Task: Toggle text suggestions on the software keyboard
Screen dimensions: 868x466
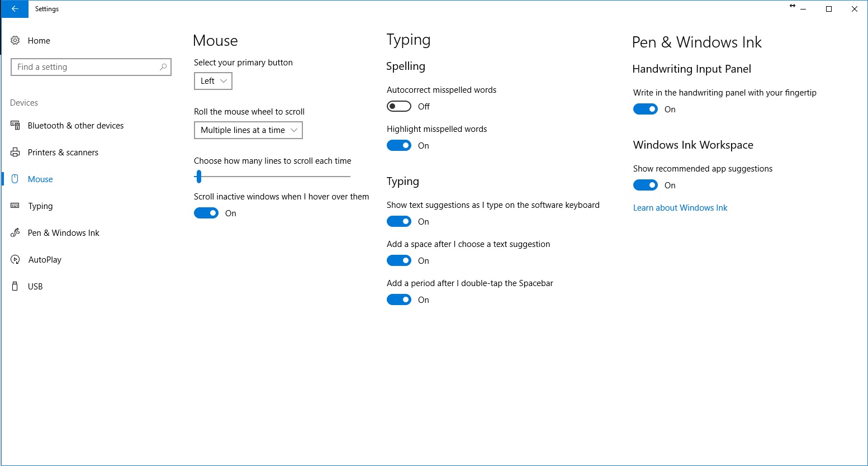Action: [399, 221]
